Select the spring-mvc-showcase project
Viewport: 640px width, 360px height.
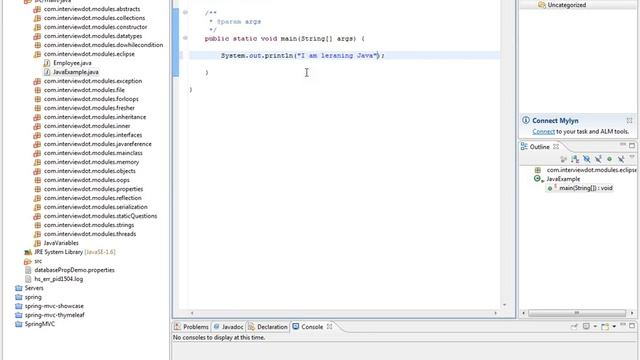(54, 306)
